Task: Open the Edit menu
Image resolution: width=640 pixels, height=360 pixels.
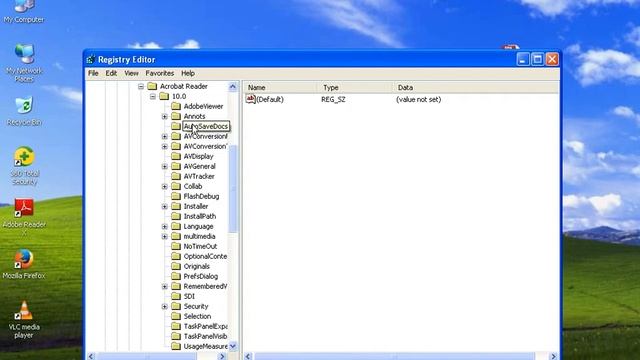Action: 111,73
